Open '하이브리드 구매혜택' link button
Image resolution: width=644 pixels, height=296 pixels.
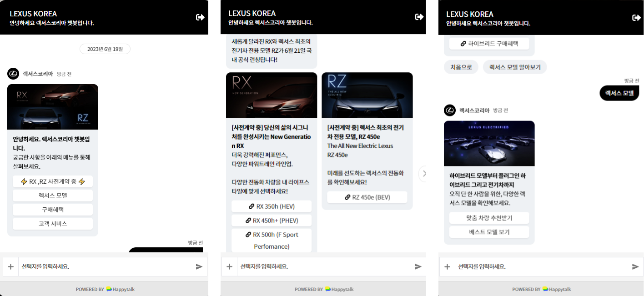[489, 44]
